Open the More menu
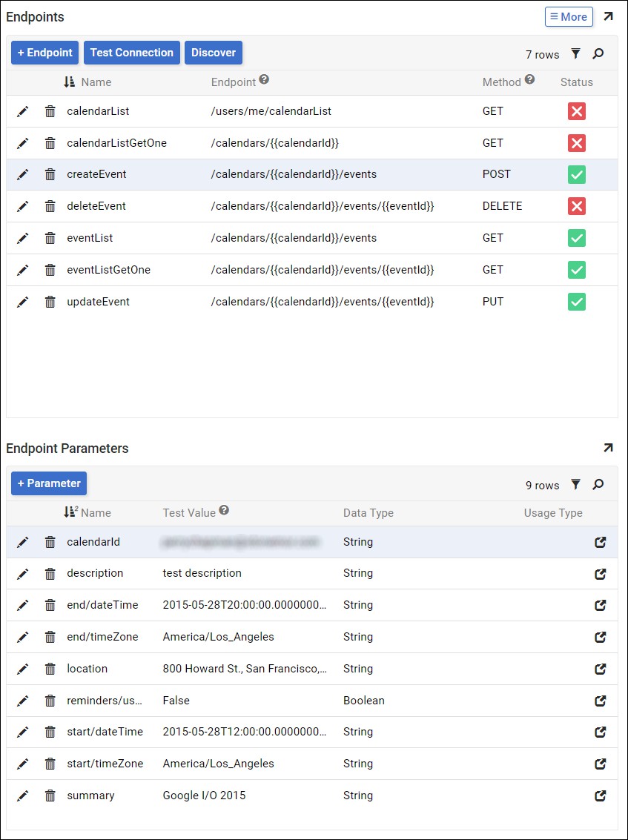 click(x=568, y=16)
